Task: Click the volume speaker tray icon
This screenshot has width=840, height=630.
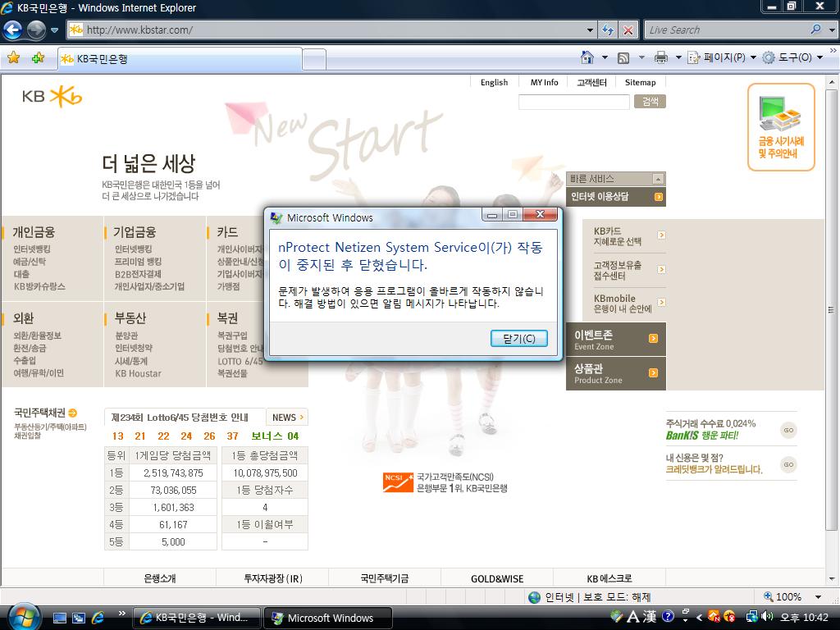Action: click(x=767, y=617)
